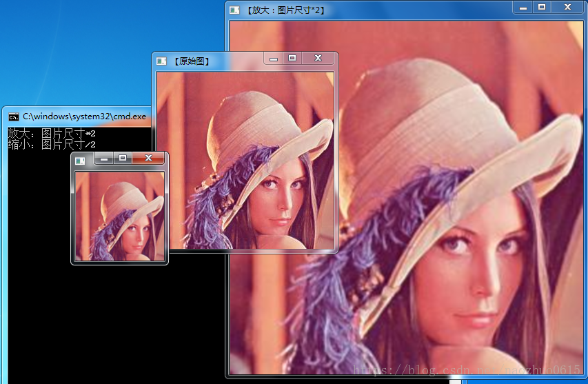Click the small untitled image window icon

point(80,161)
